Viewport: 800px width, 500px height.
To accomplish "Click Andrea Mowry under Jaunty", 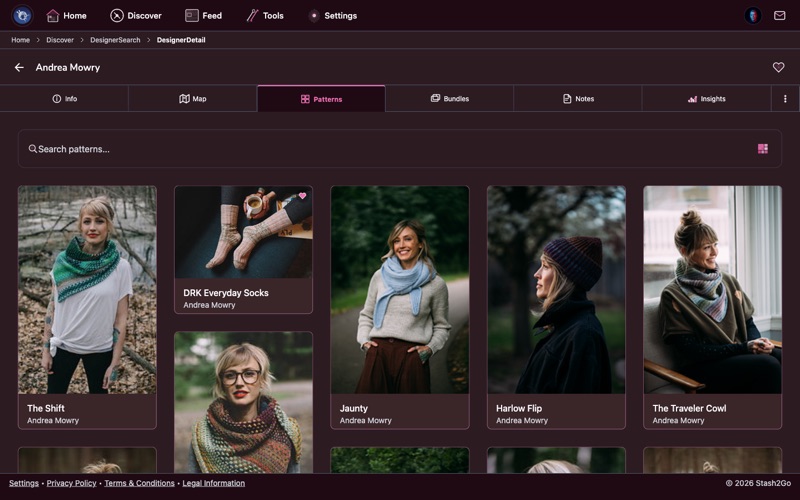I will (366, 420).
